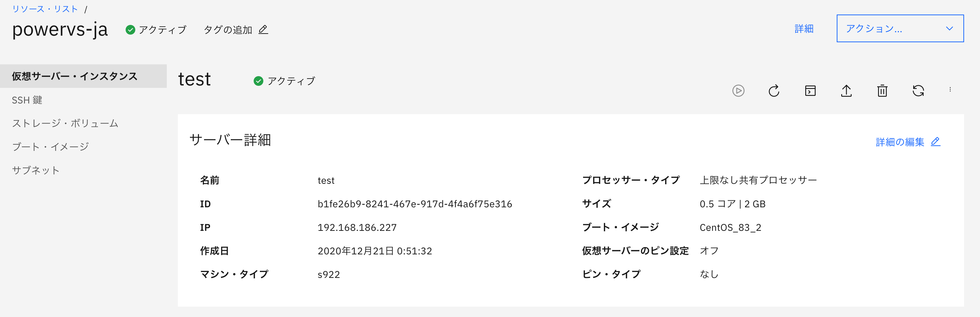
Task: Start the test virtual server instance
Action: click(738, 91)
